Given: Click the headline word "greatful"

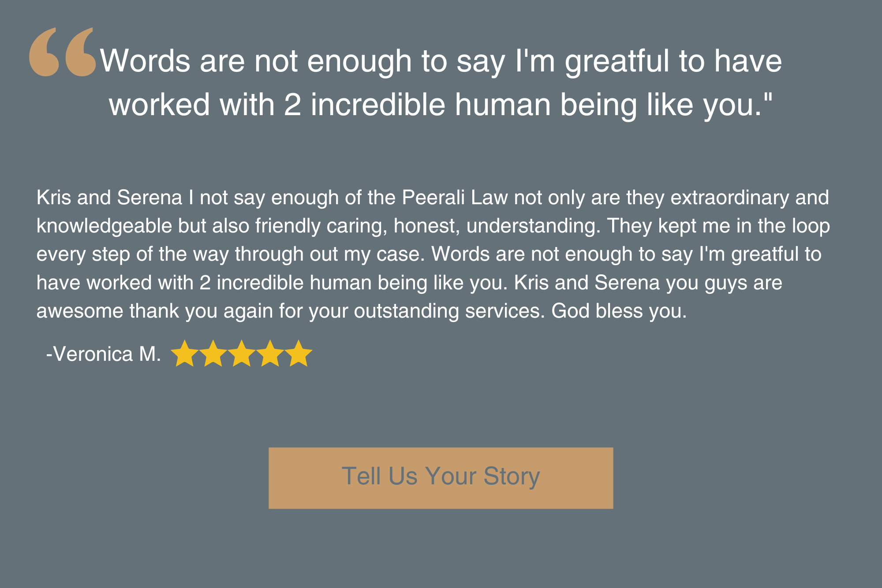Looking at the screenshot, I should point(617,61).
